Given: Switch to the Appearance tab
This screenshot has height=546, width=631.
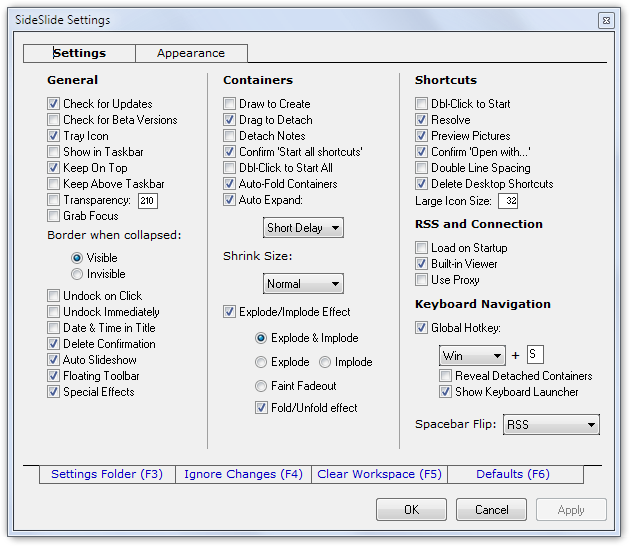Looking at the screenshot, I should pyautogui.click(x=191, y=53).
